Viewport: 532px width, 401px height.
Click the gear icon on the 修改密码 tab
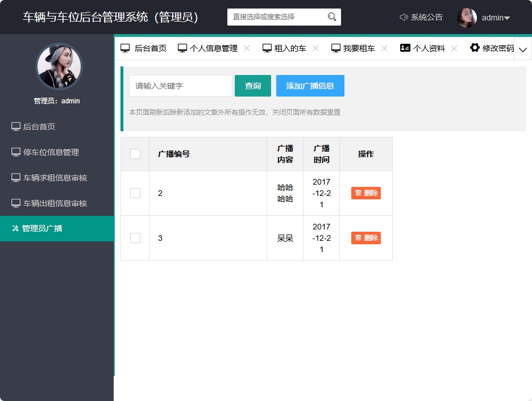click(475, 48)
